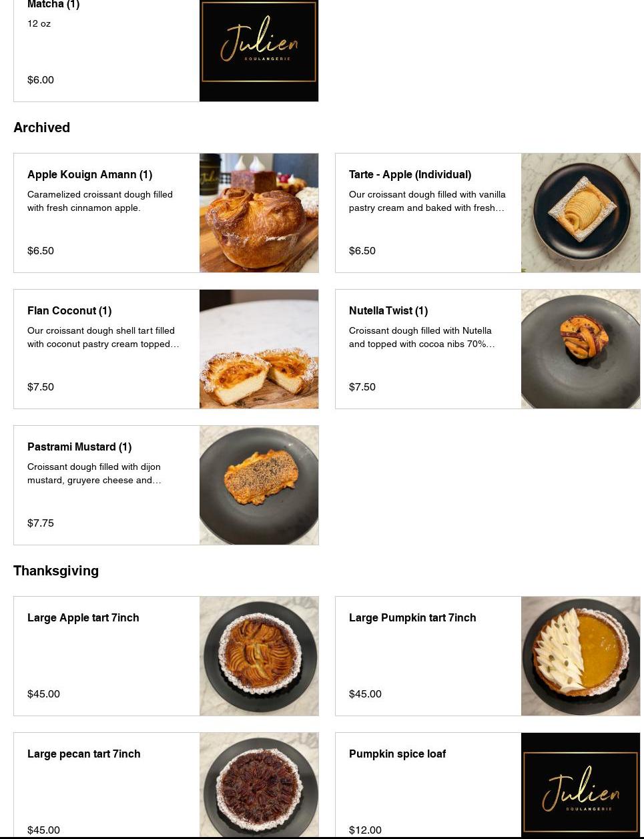This screenshot has width=644, height=839.
Task: Click the Tarte - Apple plate photo
Action: pyautogui.click(x=581, y=213)
